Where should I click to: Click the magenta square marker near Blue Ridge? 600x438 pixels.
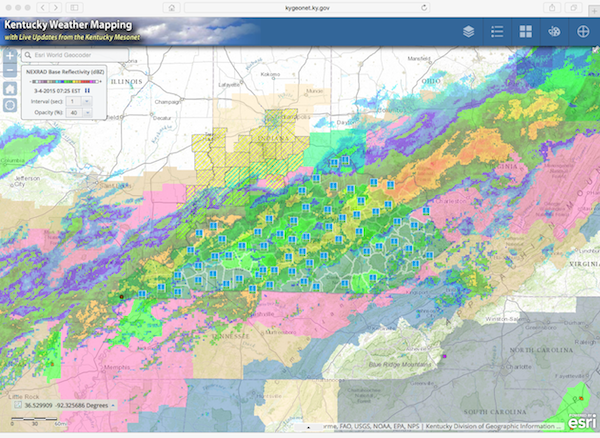444,356
